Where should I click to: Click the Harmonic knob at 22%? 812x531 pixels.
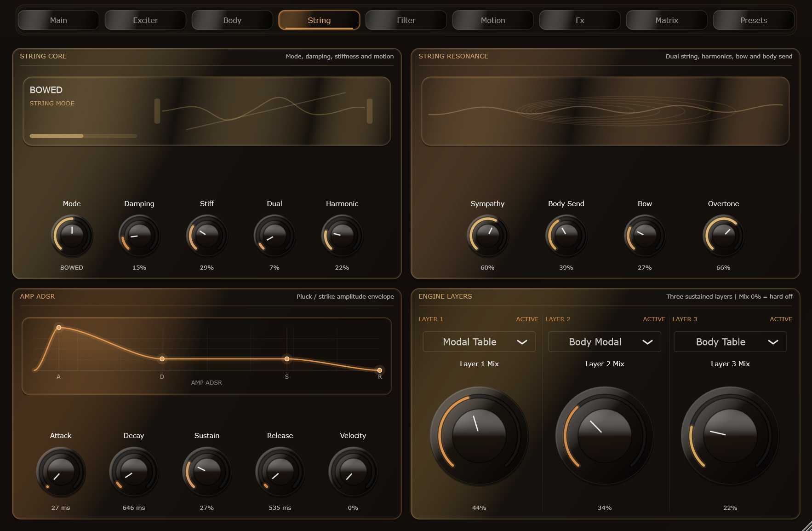click(x=342, y=236)
